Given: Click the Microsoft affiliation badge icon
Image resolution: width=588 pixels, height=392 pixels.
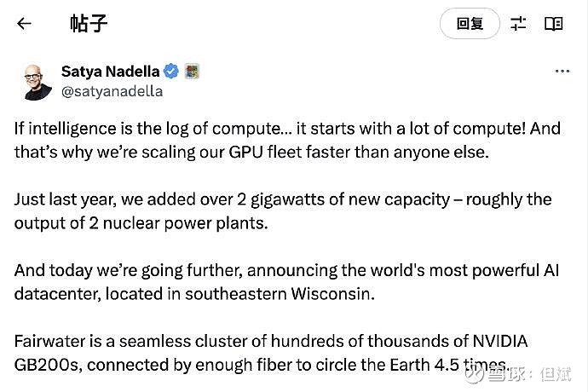Looking at the screenshot, I should pos(192,71).
